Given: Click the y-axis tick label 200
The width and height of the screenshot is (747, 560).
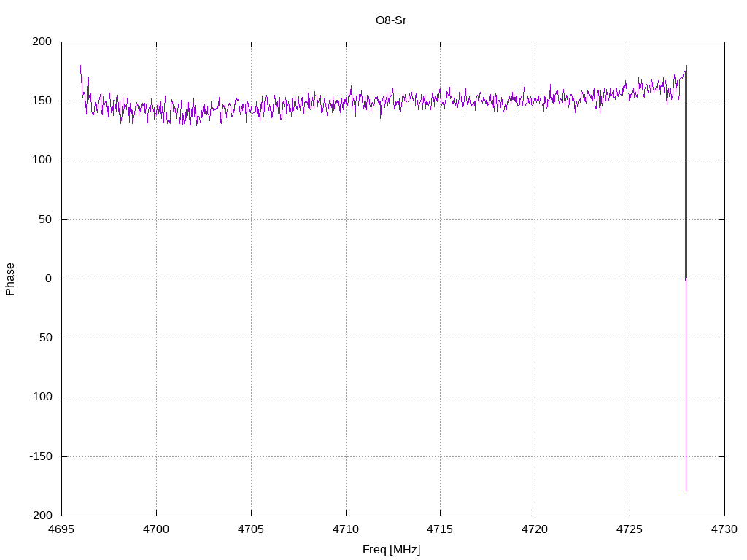Looking at the screenshot, I should pyautogui.click(x=42, y=42).
